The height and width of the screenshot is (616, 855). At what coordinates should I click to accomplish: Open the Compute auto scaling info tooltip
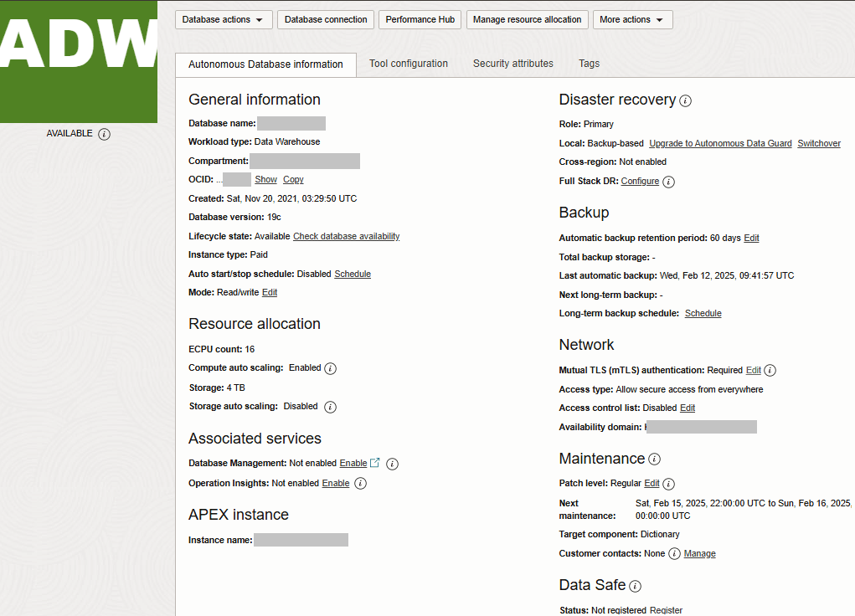[331, 368]
